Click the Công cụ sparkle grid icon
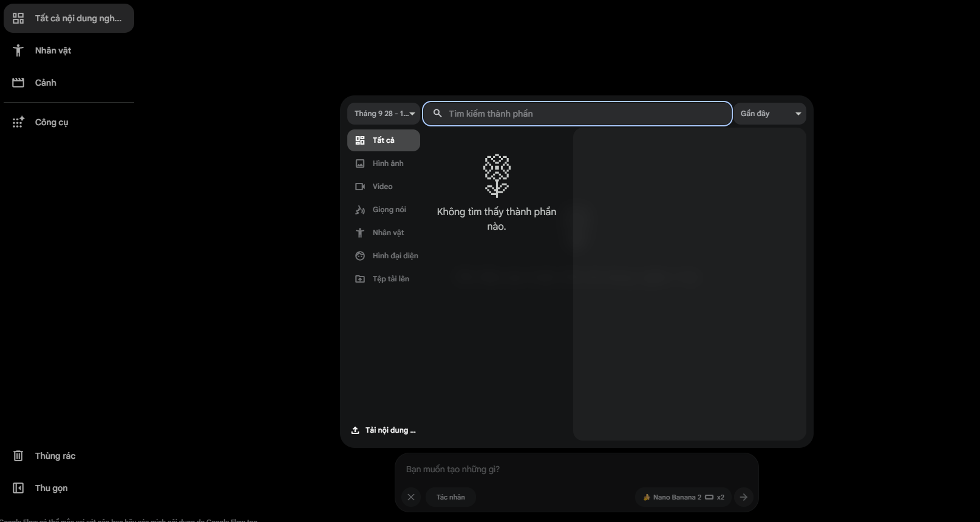Screen dimensions: 980x522 18,122
